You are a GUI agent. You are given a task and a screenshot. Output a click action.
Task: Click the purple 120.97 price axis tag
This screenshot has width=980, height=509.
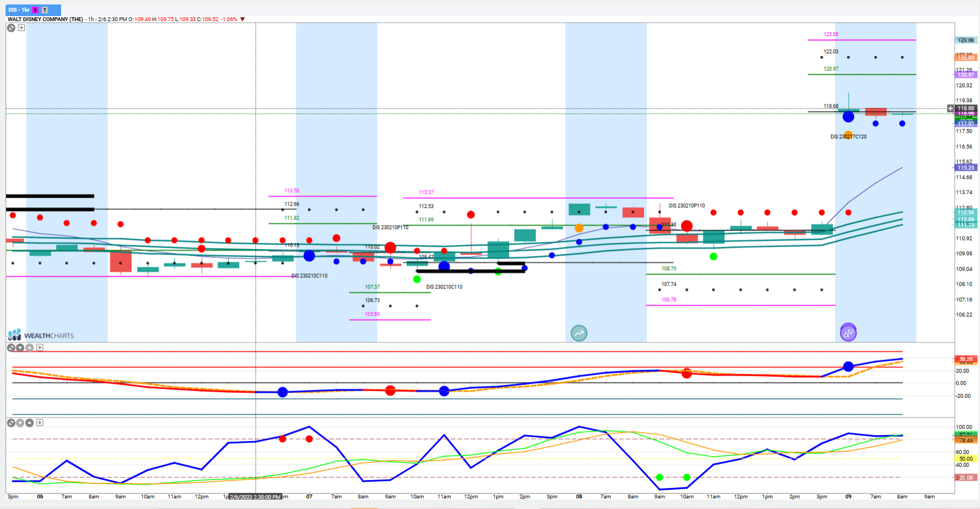pyautogui.click(x=966, y=74)
